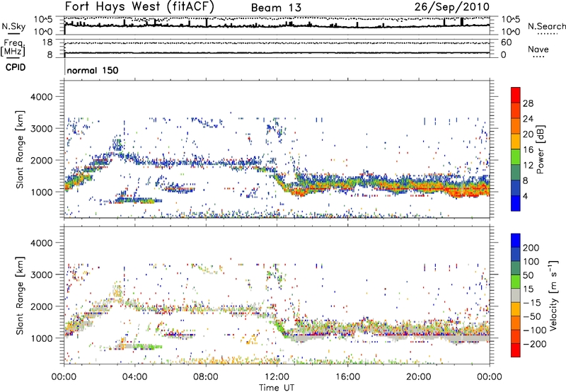Click the solid frequency line in Freq panel
The image size is (566, 392).
277,53
